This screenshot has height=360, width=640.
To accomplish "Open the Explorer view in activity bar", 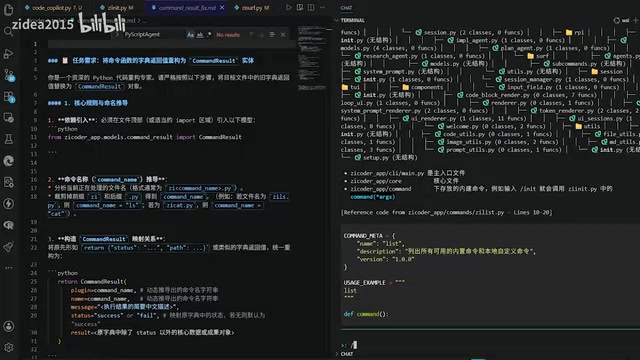I will pyautogui.click(x=9, y=10).
